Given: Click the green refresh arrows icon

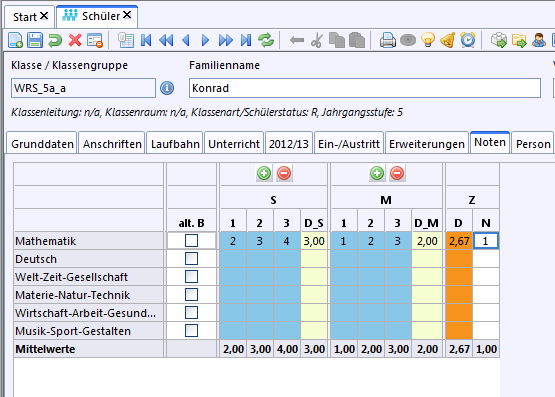Looking at the screenshot, I should 266,40.
